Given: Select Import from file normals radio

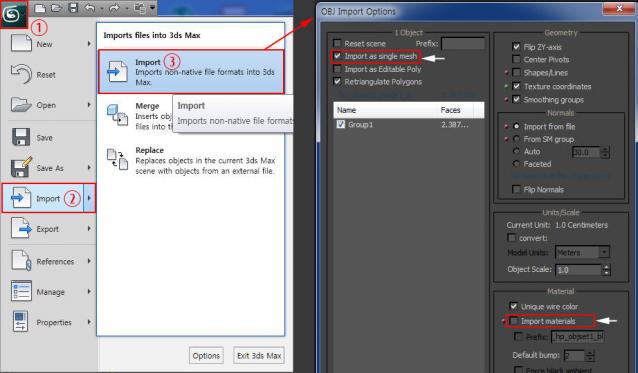Looking at the screenshot, I should tap(516, 126).
